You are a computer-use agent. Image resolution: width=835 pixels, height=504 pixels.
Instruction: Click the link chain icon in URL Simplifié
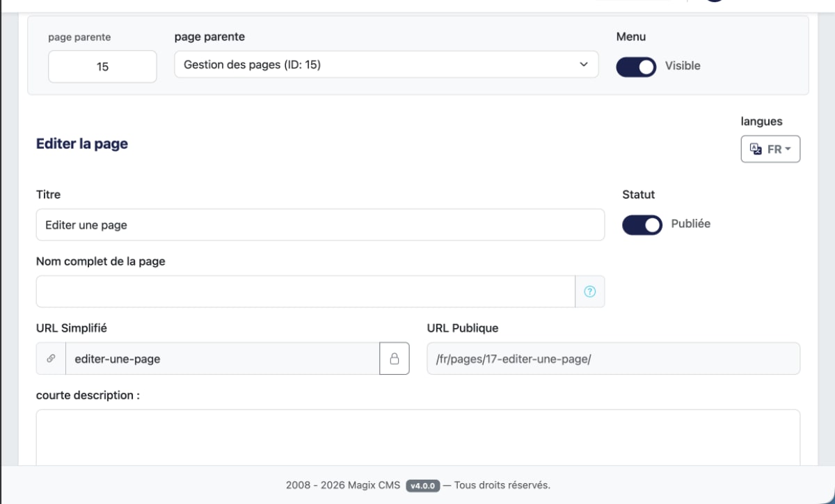(x=51, y=359)
